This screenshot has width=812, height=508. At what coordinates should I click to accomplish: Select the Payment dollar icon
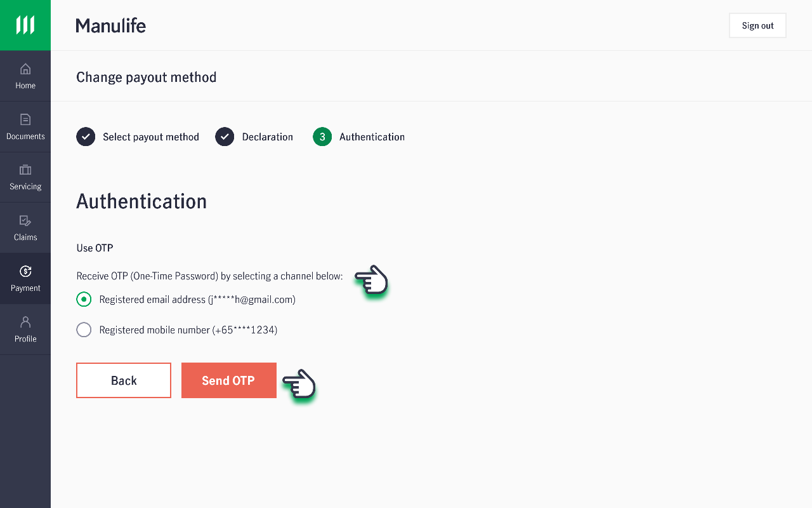click(25, 271)
